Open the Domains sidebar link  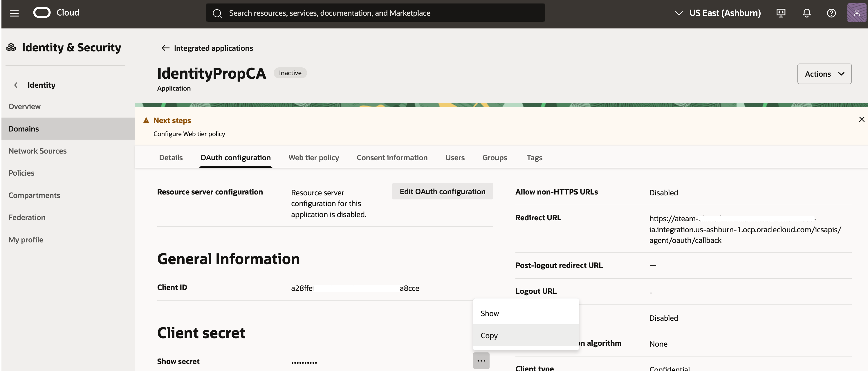(x=24, y=128)
